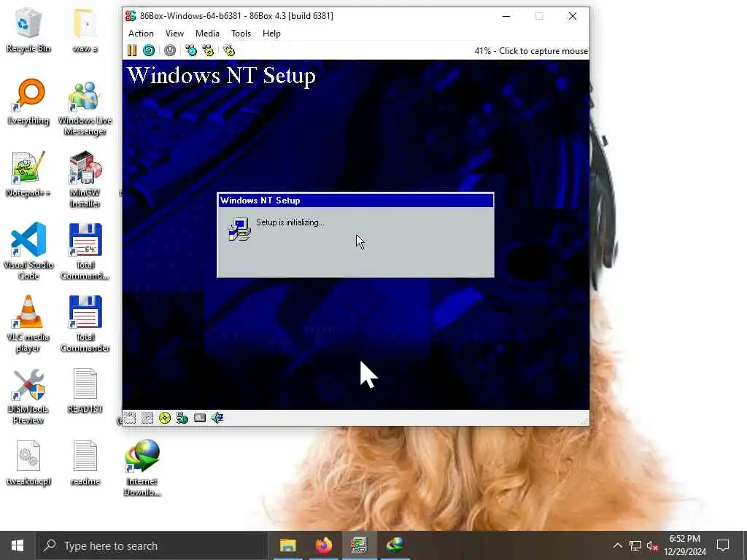Select the Total Commander 64 shortcut
747x560 pixels.
coord(85,252)
